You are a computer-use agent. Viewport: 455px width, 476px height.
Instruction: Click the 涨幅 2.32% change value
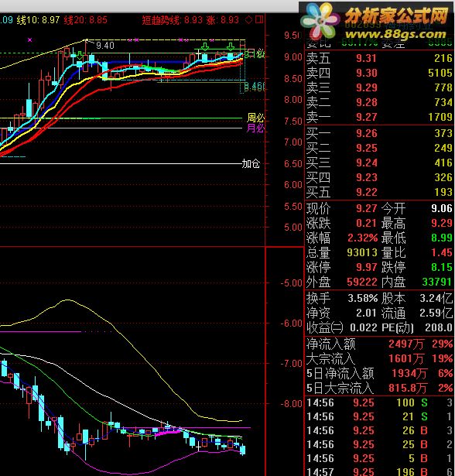point(362,238)
